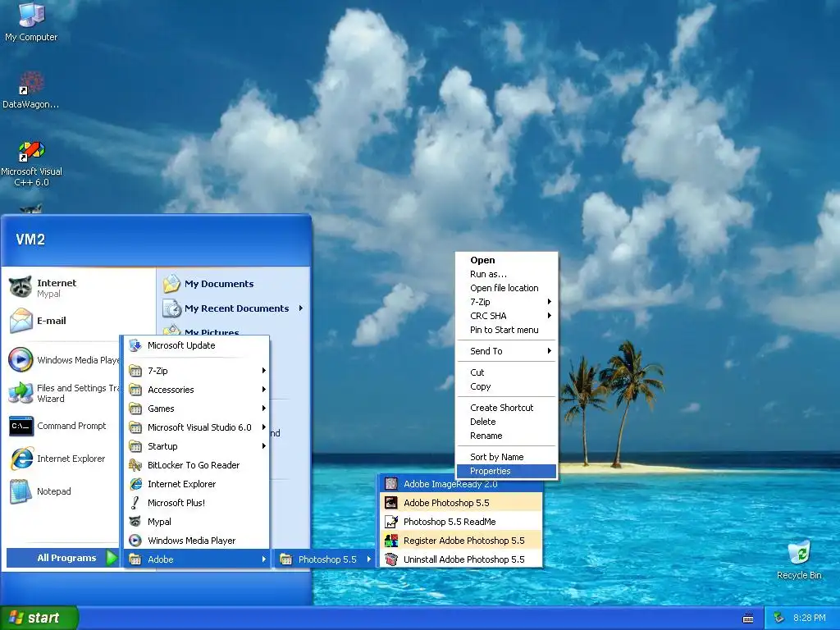Select Cut in context menu

(x=506, y=372)
